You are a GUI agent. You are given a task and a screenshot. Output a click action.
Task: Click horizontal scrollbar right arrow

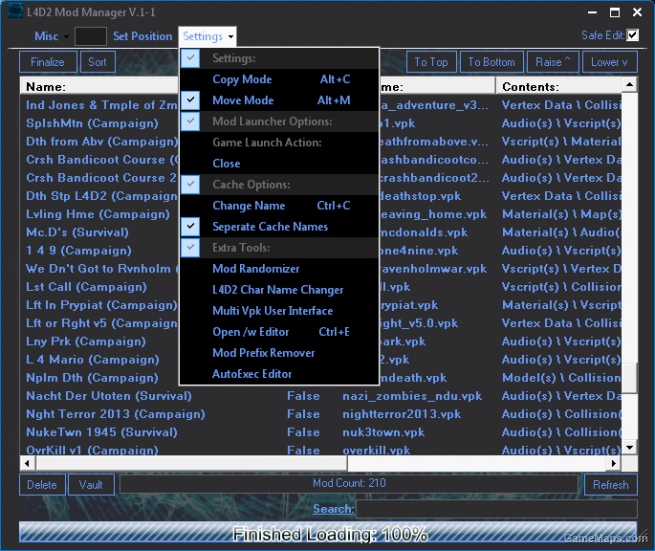pos(613,463)
